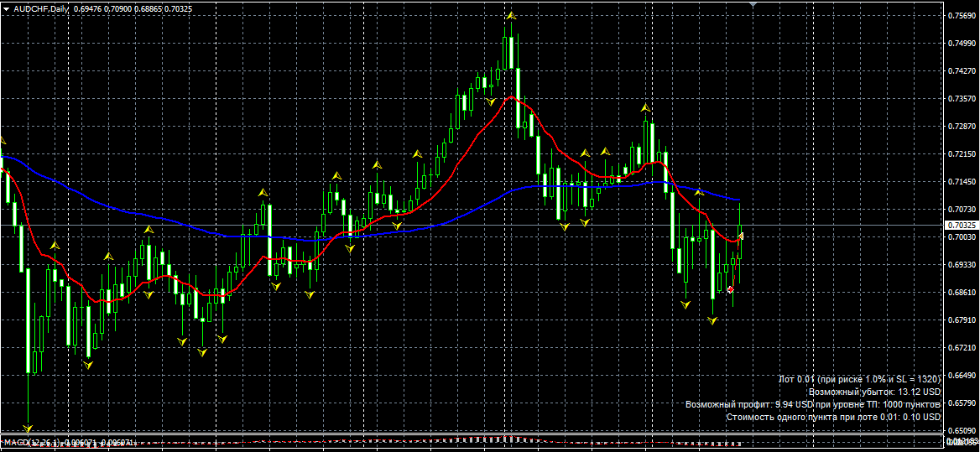
Task: Click the up fractal arrow above the 0.7569 peak
Action: coord(511,15)
